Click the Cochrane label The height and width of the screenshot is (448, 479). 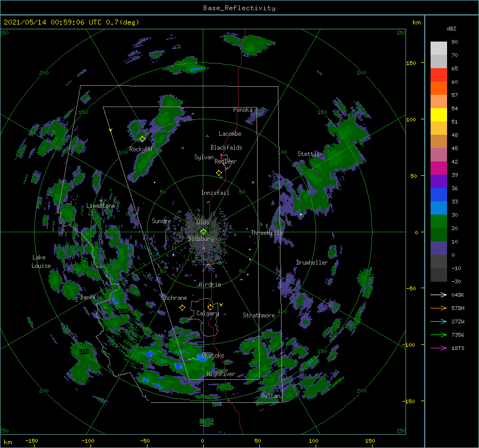174,298
